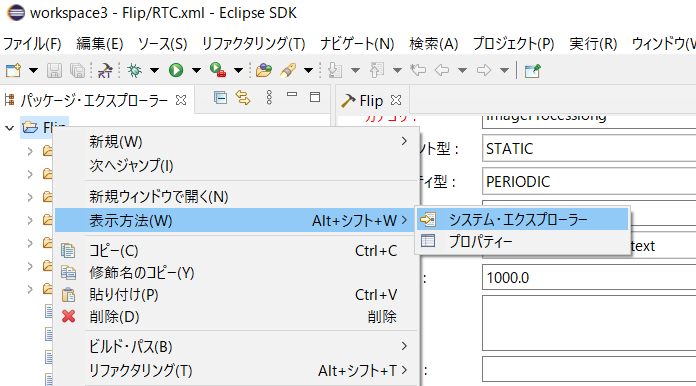
Task: Open リファクタリング(T) submenu in context menu
Action: pyautogui.click(x=236, y=370)
